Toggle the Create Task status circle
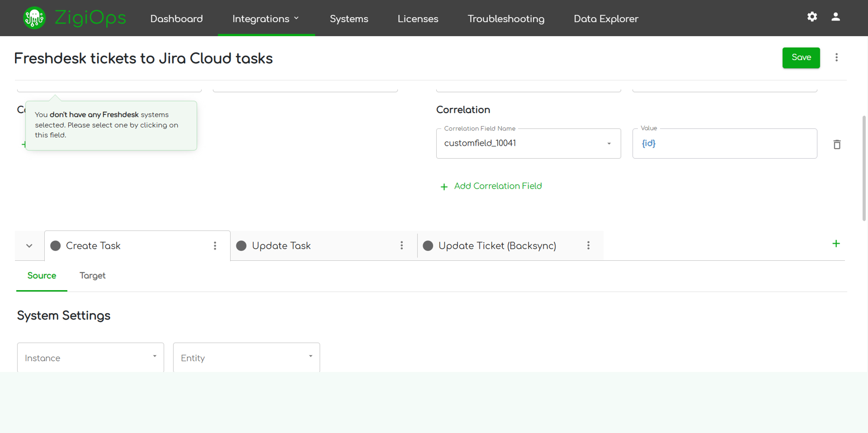The width and height of the screenshot is (868, 433). [55, 246]
